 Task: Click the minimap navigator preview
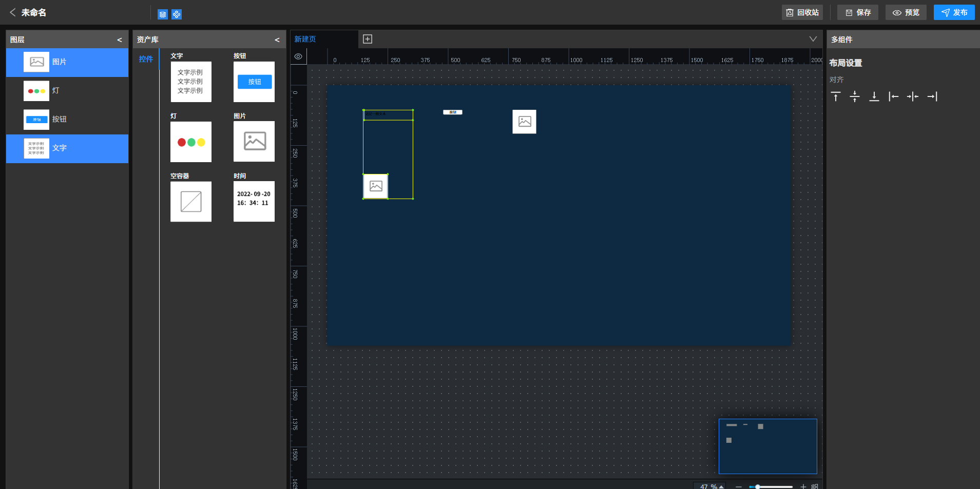(x=768, y=446)
